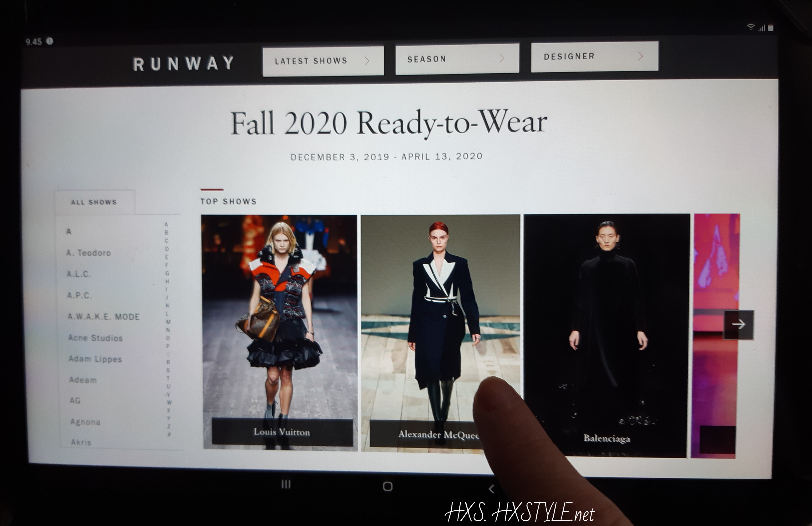Jump to letter P in alphabet index
Screen dimensions: 812x526
[168, 346]
